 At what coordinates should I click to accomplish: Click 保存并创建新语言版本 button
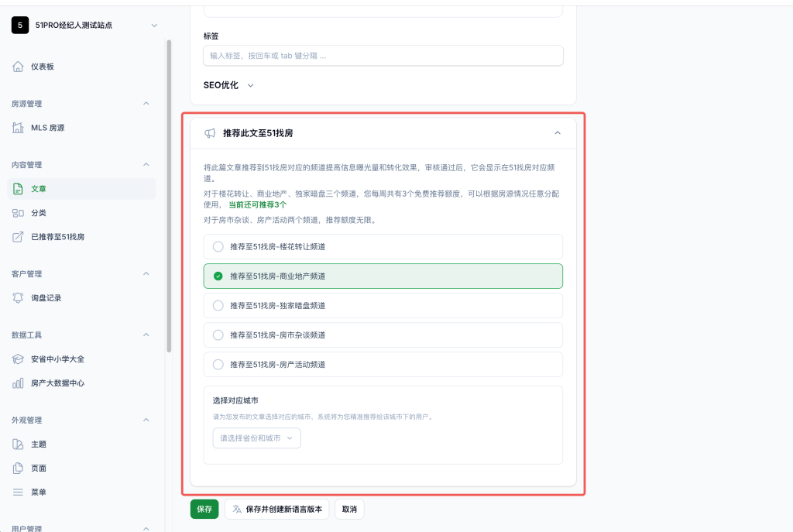point(276,510)
